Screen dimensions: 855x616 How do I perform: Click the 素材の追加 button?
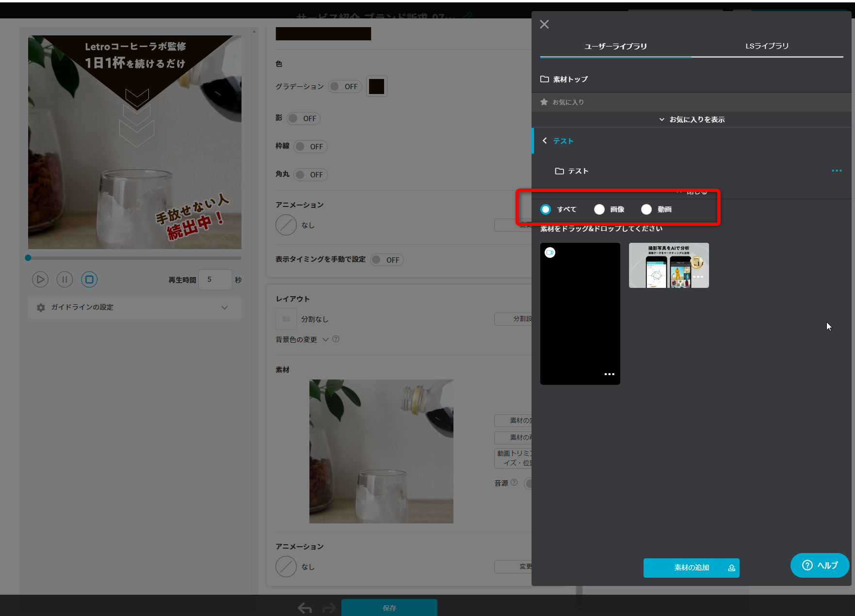tap(691, 568)
